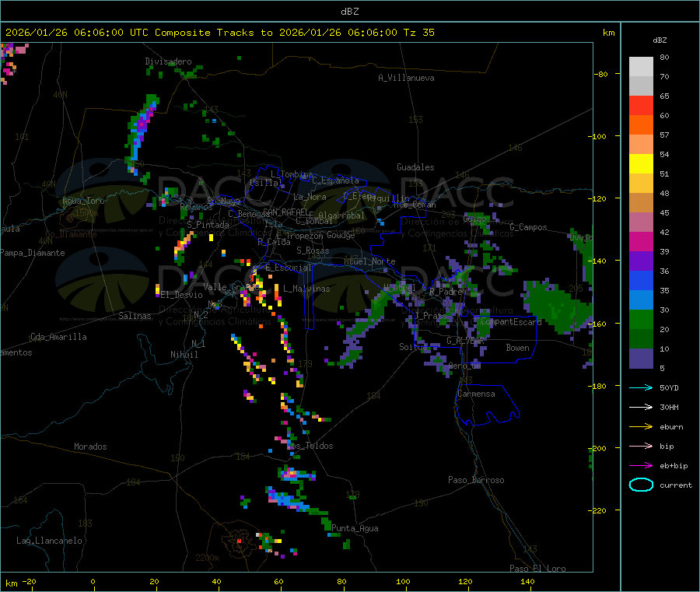Click the '-80' tick on the right axis

(x=600, y=74)
